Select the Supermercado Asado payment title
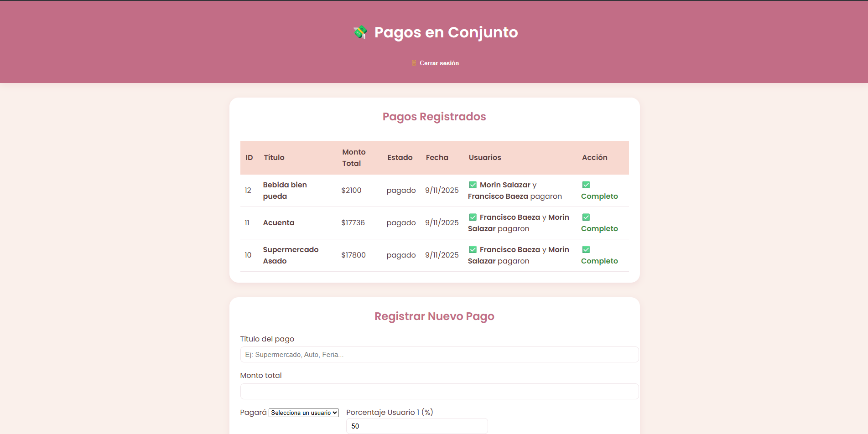Viewport: 868px width, 434px height. (x=291, y=255)
